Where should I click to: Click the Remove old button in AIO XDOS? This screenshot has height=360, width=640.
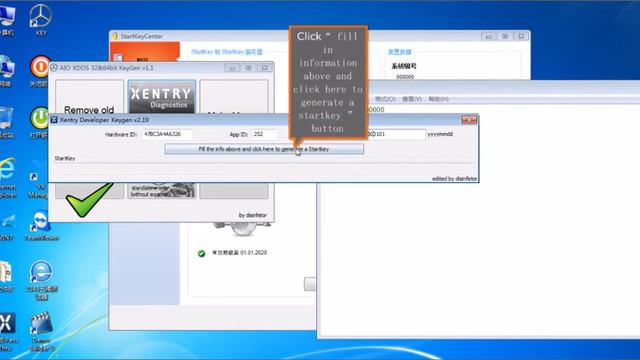89,97
